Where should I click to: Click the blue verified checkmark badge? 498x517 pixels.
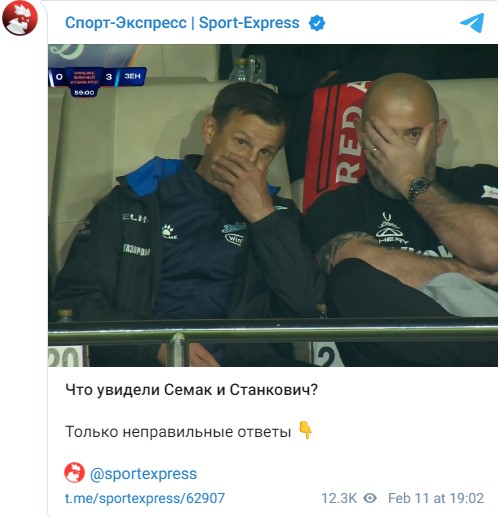click(317, 23)
